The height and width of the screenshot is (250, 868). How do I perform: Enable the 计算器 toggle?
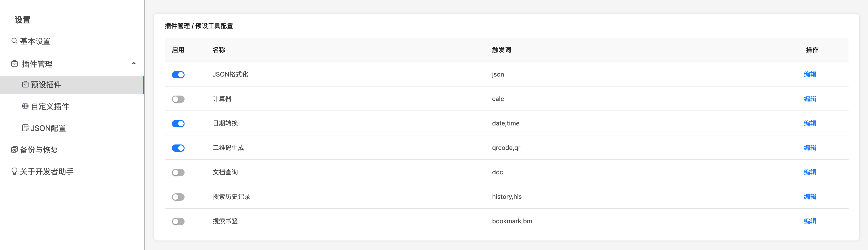pos(178,99)
